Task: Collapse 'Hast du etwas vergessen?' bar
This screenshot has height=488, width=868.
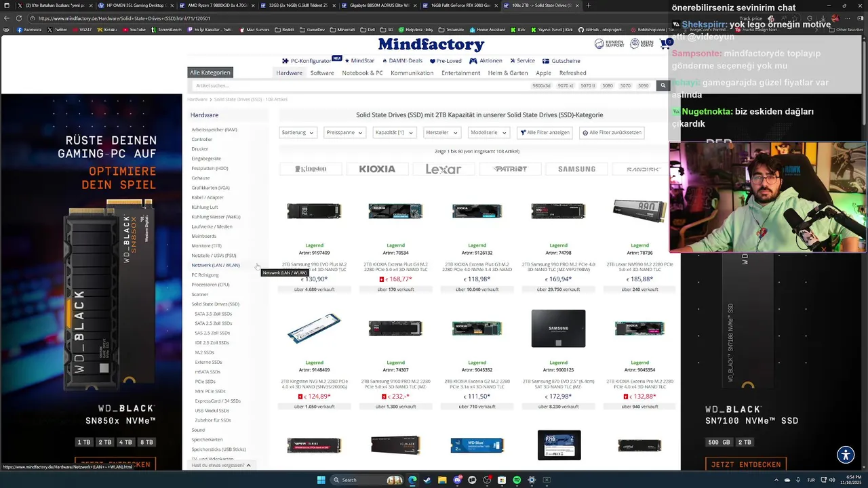Action: (x=221, y=466)
